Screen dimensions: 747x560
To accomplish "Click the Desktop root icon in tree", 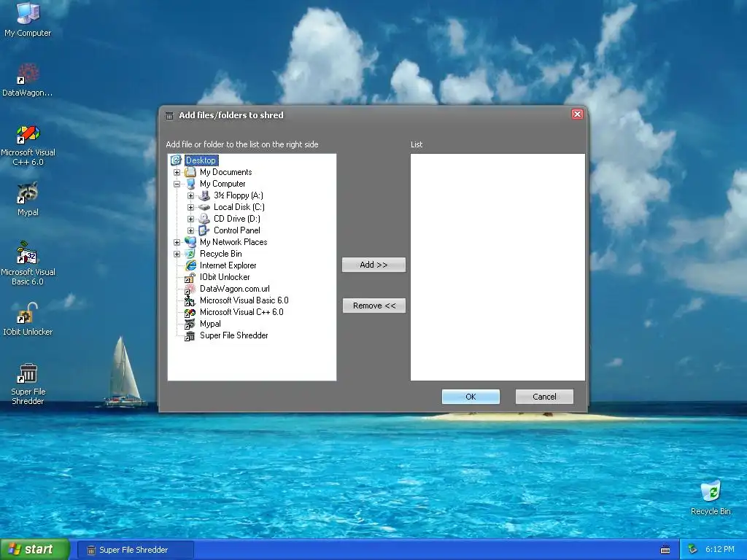I will pos(177,160).
